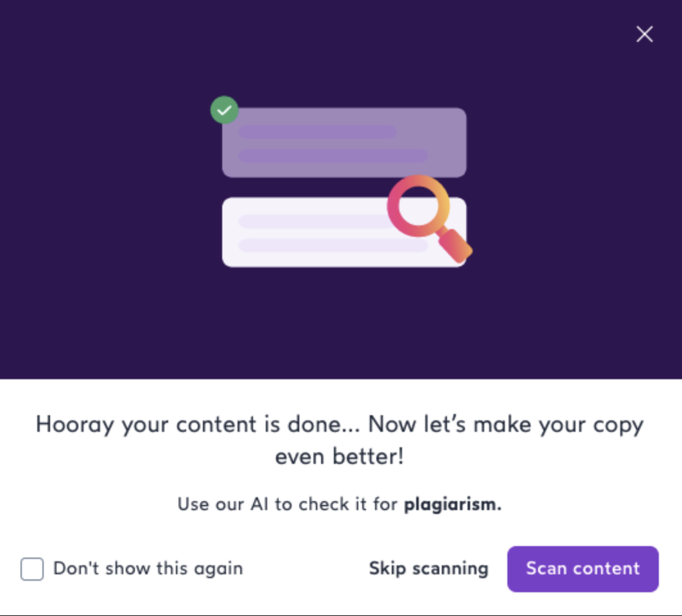Select the purple completed content card
Image resolution: width=682 pixels, height=616 pixels.
click(344, 142)
